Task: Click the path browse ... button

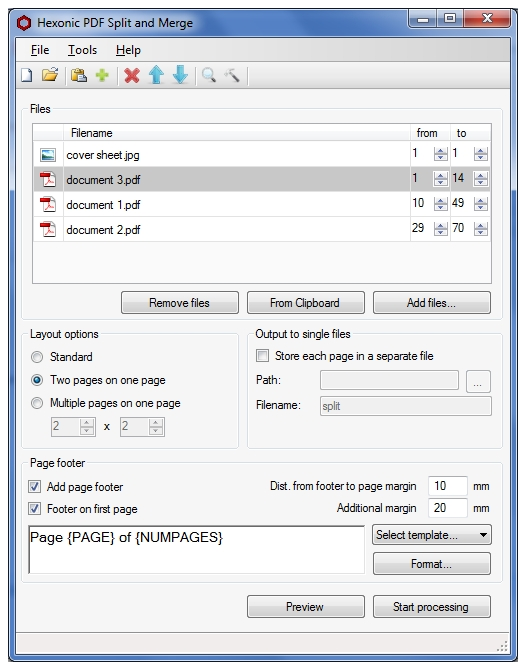Action: (478, 381)
